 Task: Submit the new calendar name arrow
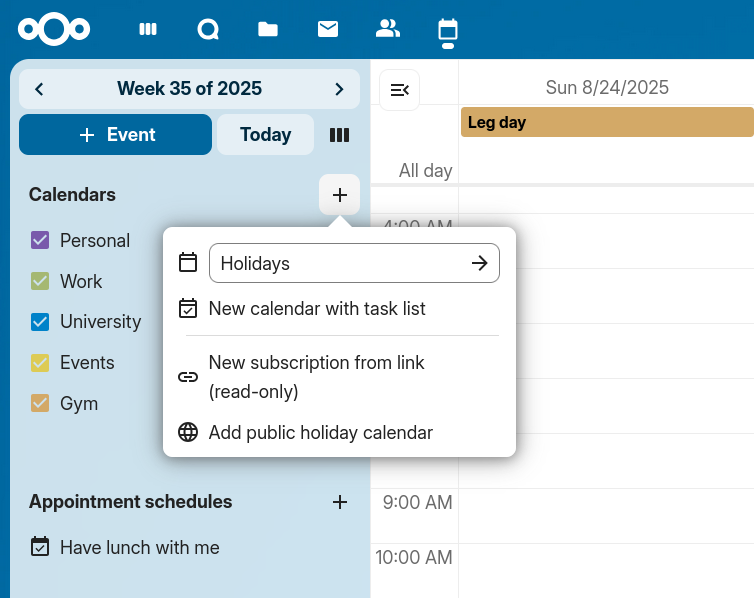(x=480, y=263)
